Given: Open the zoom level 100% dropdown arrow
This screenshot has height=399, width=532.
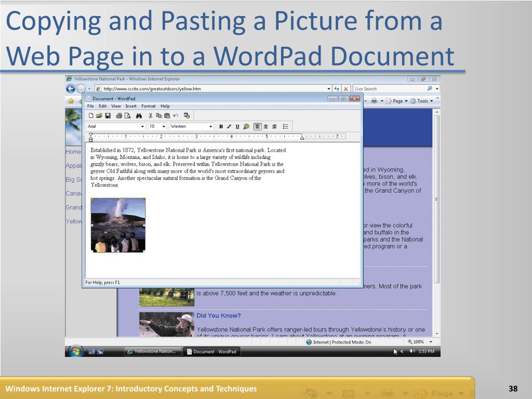Looking at the screenshot, I should coord(431,342).
